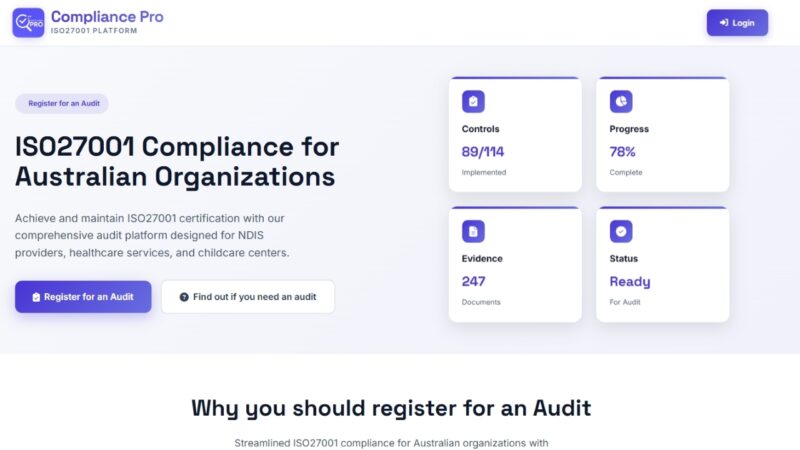Click the Compliance Pro brand title

pos(107,16)
